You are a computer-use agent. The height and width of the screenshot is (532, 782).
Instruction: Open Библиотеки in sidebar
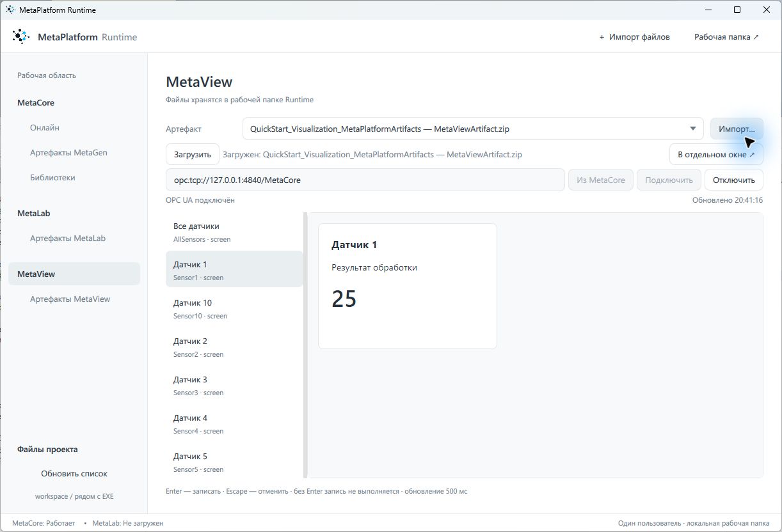[x=52, y=177]
